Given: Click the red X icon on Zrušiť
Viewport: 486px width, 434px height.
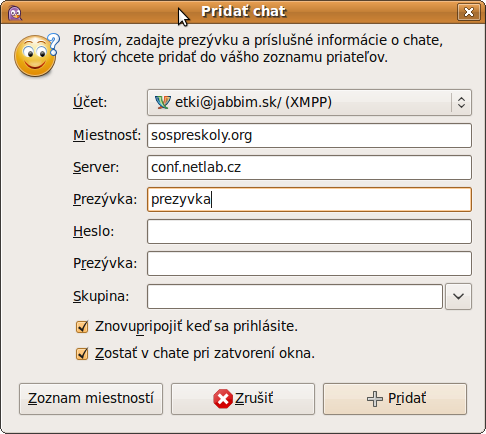Looking at the screenshot, I should 223,399.
